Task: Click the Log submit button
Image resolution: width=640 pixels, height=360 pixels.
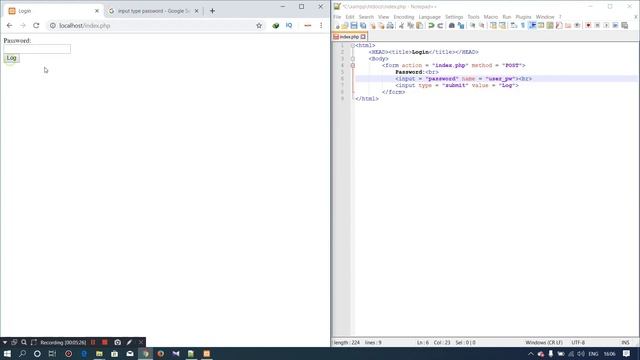Action: click(x=11, y=58)
